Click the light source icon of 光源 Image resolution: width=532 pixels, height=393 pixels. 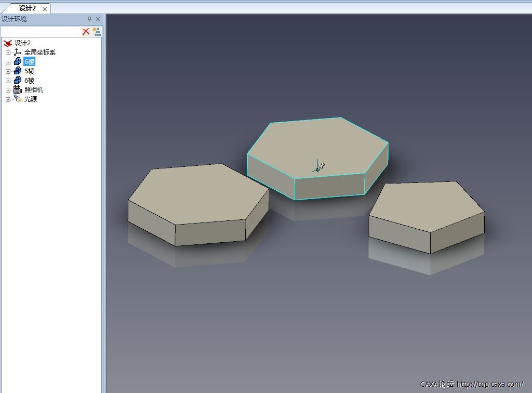click(x=17, y=98)
